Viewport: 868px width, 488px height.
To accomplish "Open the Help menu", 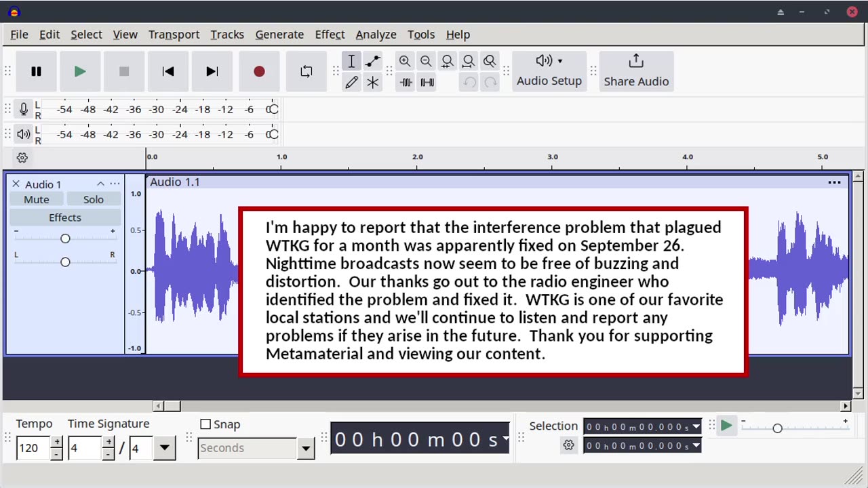I will pos(458,34).
